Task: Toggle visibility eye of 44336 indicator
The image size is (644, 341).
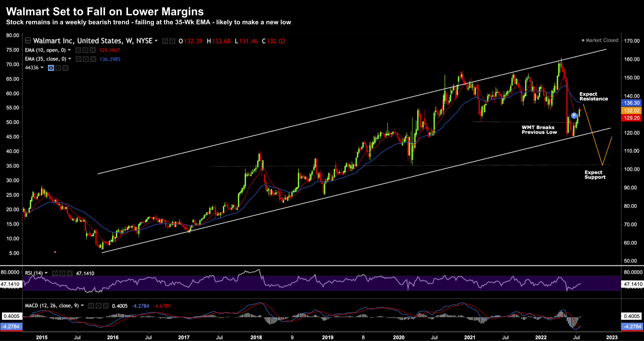Action: pos(51,68)
